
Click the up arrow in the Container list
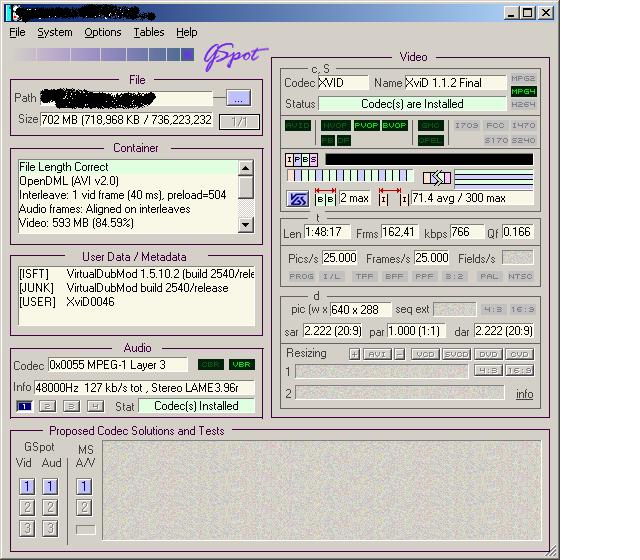[246, 167]
